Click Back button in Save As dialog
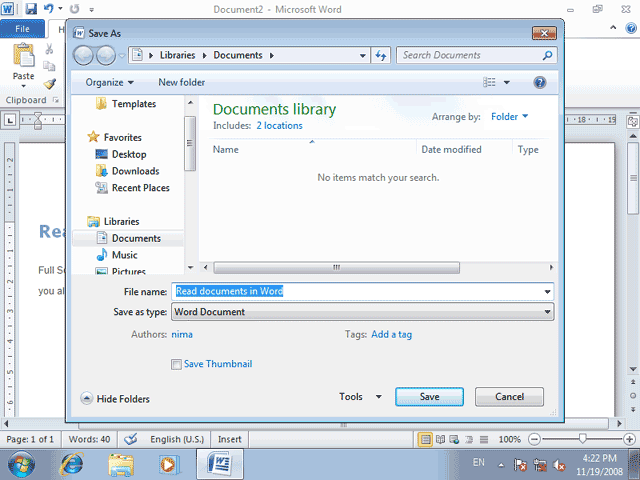This screenshot has width=640, height=480. click(84, 55)
